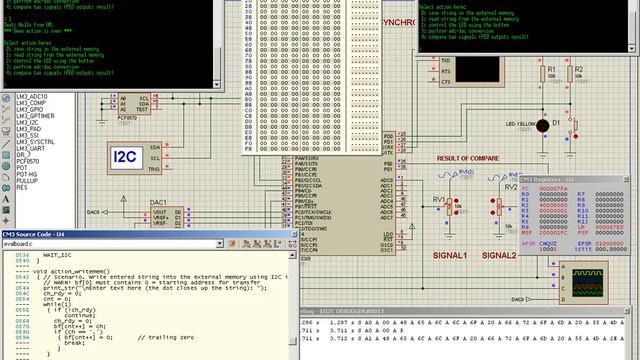Screen dimensions: 640x360
Task: Click the LED-YELLOW D1 component
Action: pyautogui.click(x=542, y=126)
